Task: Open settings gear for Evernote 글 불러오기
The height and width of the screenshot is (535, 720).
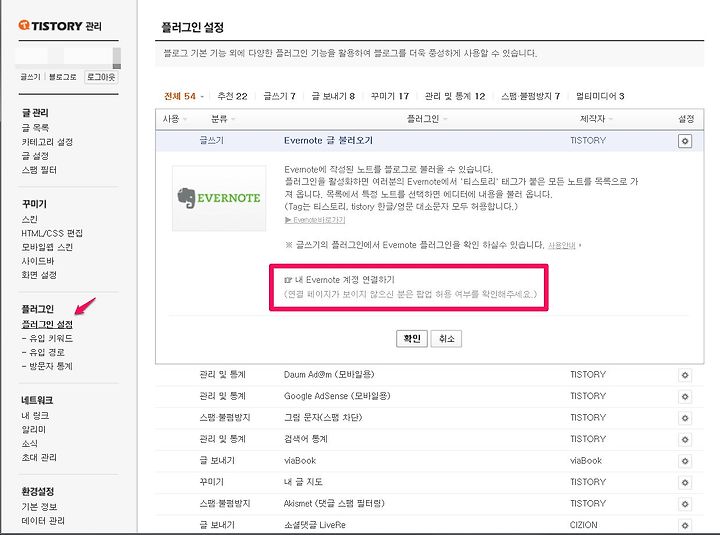Action: tap(685, 141)
